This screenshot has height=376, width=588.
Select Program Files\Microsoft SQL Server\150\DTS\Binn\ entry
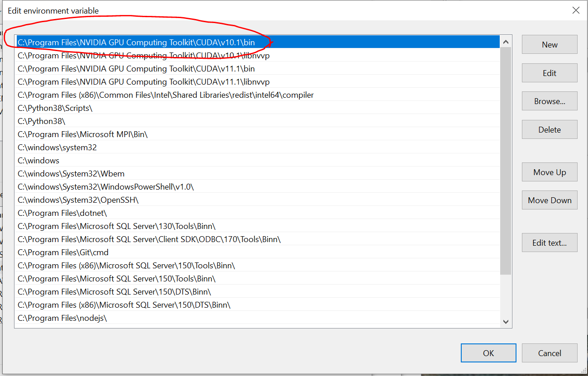(258, 292)
